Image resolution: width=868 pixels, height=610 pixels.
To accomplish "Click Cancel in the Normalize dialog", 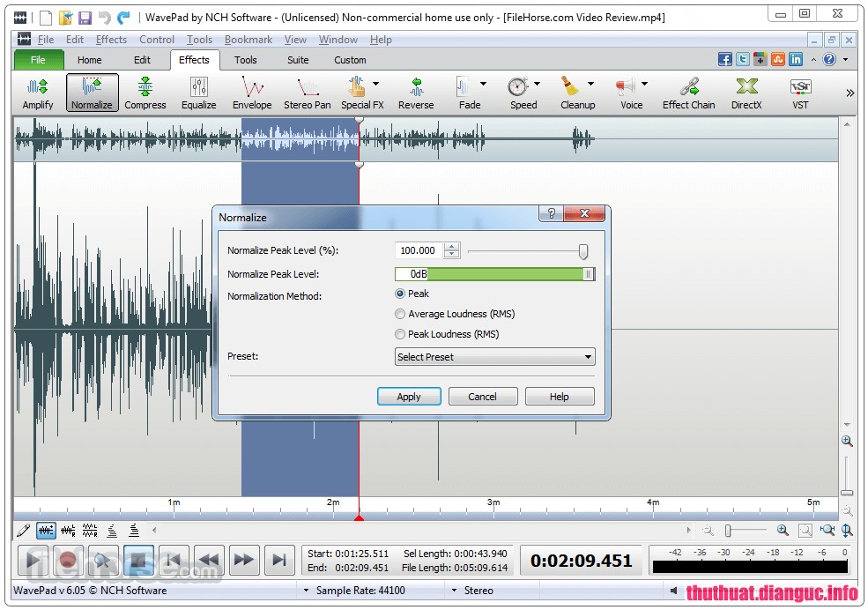I will 483,397.
